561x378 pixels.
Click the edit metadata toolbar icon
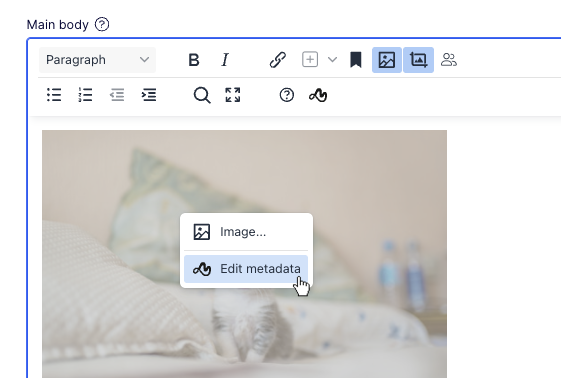pos(318,95)
